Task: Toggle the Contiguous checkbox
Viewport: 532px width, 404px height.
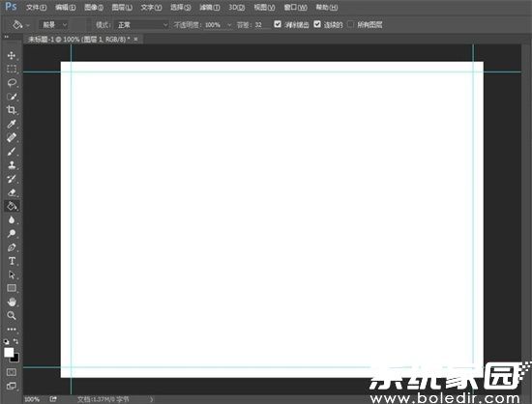Action: pos(317,24)
